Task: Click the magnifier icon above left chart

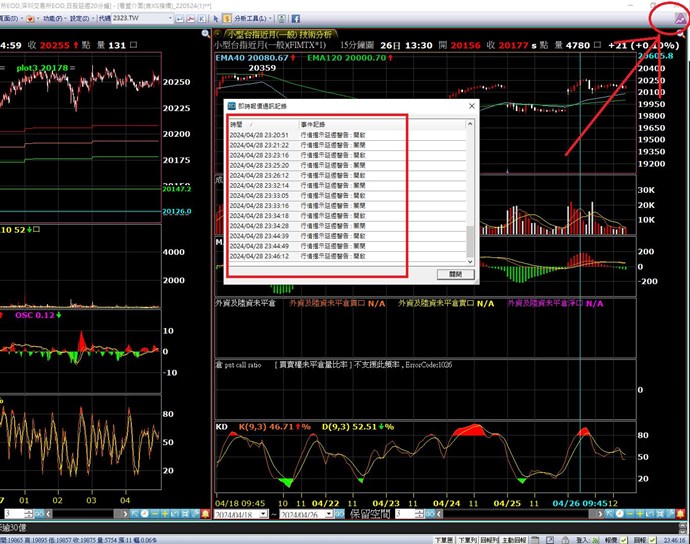Action: pyautogui.click(x=205, y=33)
